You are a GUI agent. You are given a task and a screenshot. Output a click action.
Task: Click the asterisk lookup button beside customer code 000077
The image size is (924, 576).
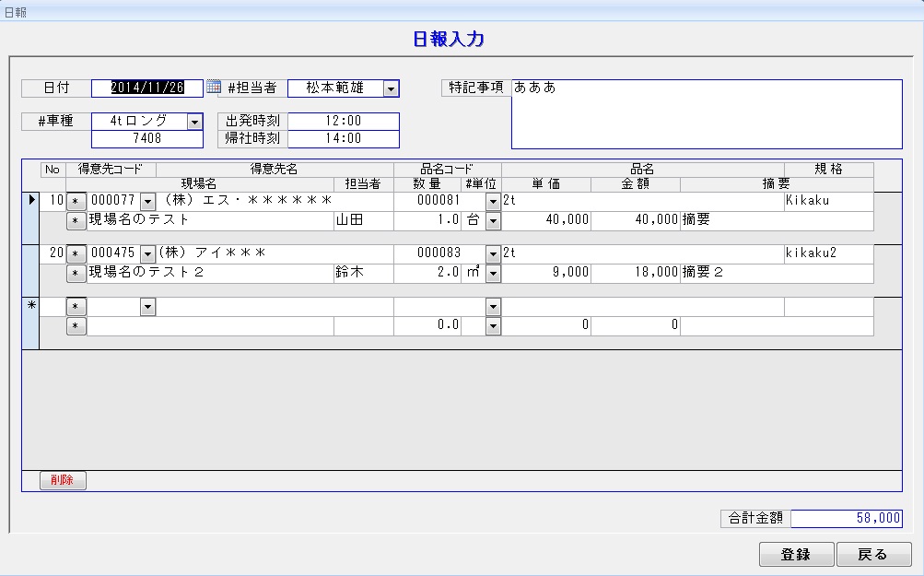point(76,202)
